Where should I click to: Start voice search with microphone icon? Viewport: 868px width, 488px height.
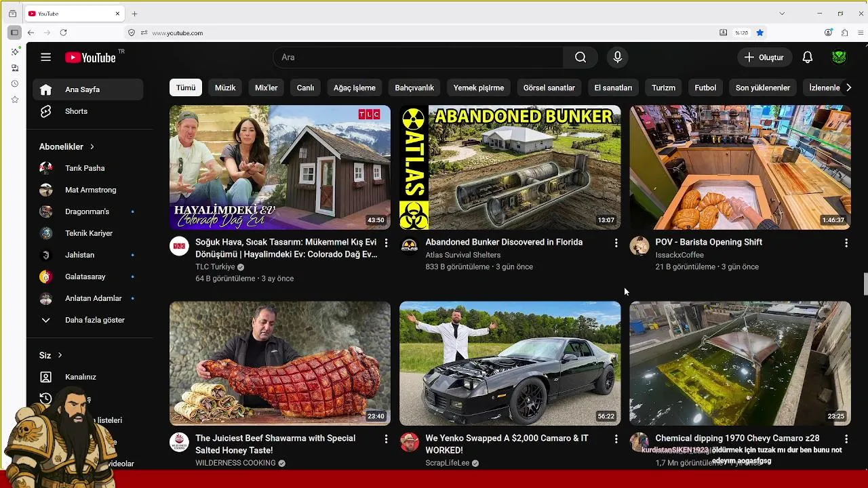click(x=617, y=58)
